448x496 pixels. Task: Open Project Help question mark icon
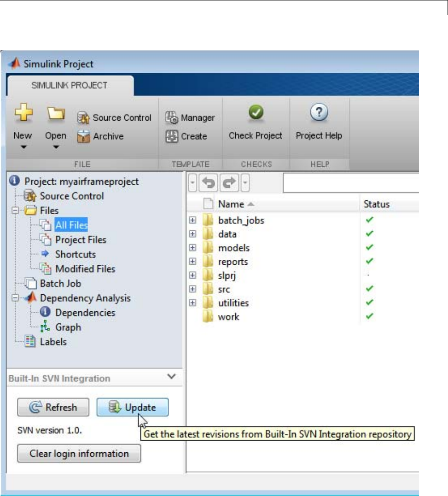pyautogui.click(x=319, y=112)
